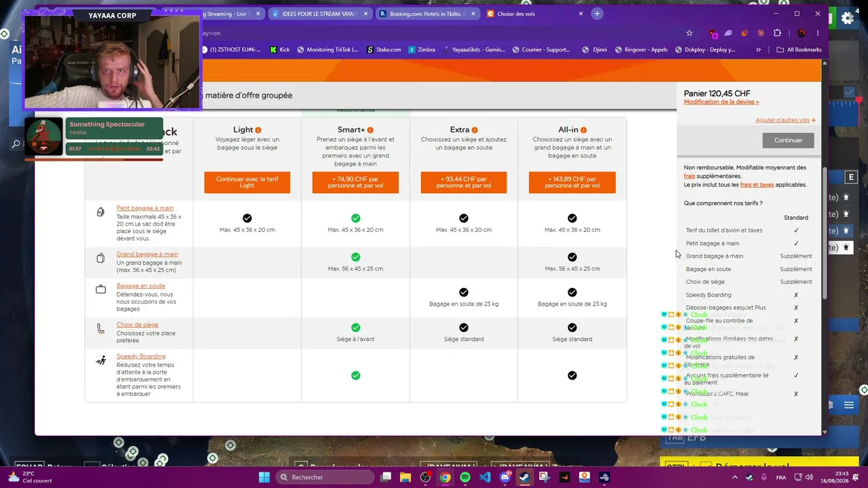Click weather widget showing 23°C

tap(29, 477)
